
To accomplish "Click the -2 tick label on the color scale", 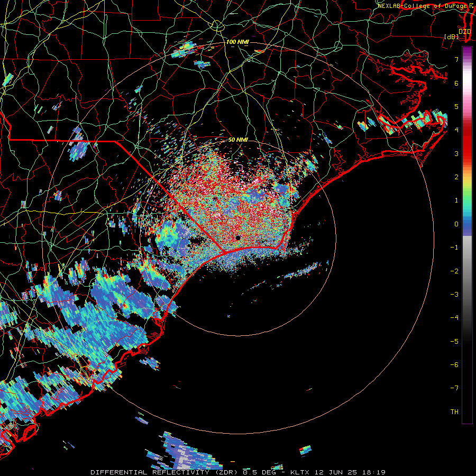I will [454, 271].
